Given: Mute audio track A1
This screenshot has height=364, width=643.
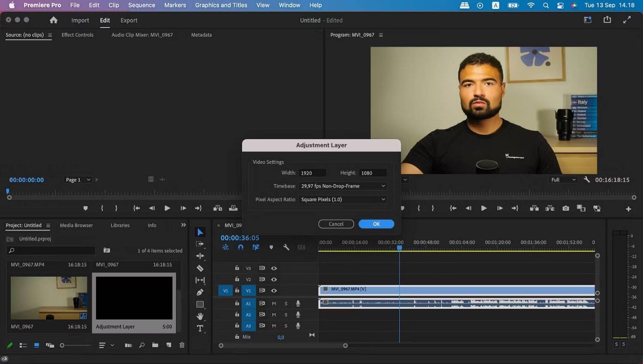Looking at the screenshot, I should (x=274, y=304).
